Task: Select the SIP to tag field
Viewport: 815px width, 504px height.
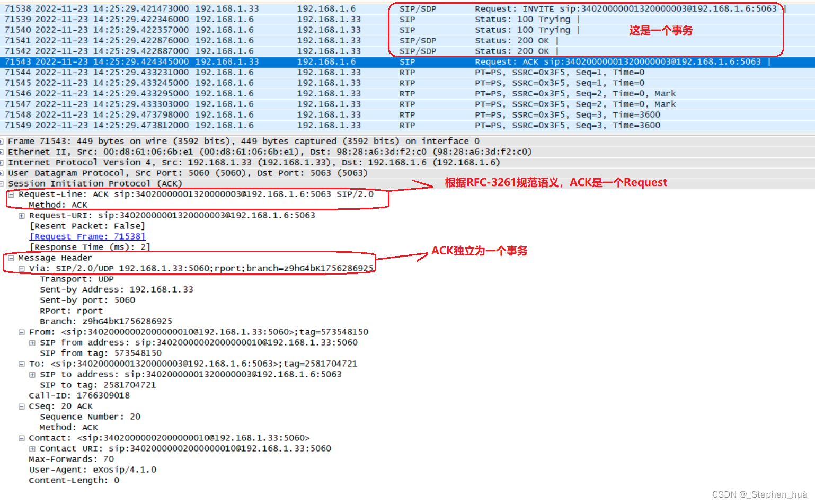Action: pyautogui.click(x=98, y=385)
